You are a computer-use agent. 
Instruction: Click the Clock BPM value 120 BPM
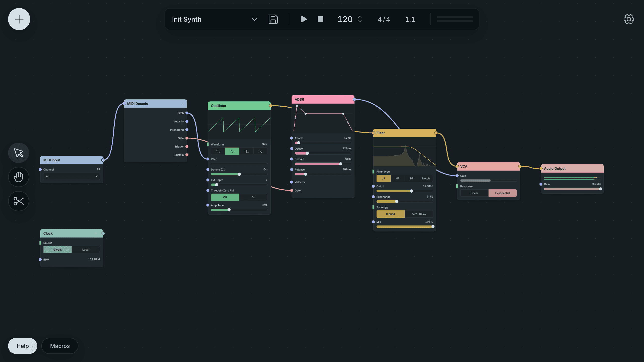[x=94, y=259]
